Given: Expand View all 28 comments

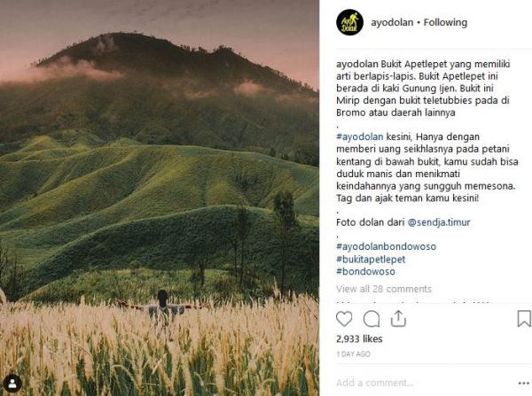Looking at the screenshot, I should (384, 289).
